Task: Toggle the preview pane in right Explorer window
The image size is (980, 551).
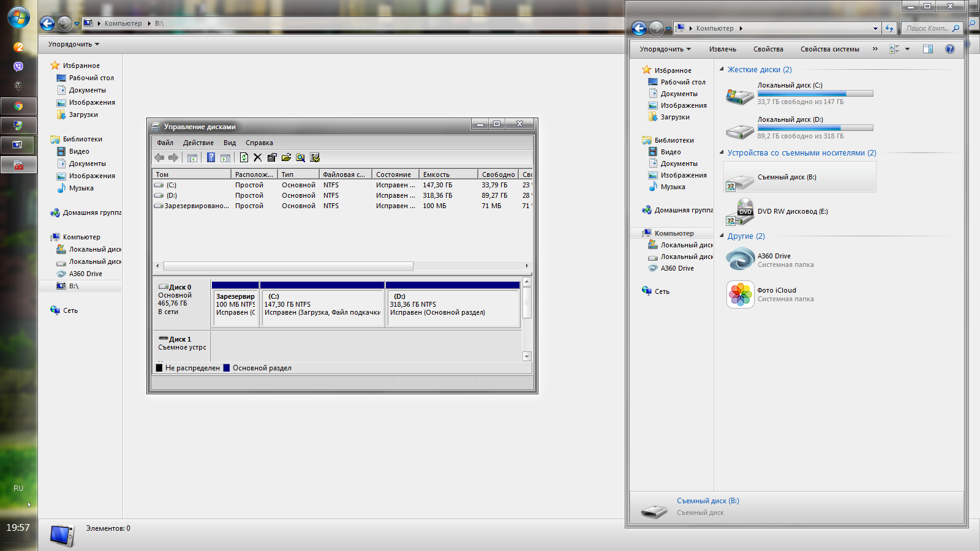Action: [928, 49]
